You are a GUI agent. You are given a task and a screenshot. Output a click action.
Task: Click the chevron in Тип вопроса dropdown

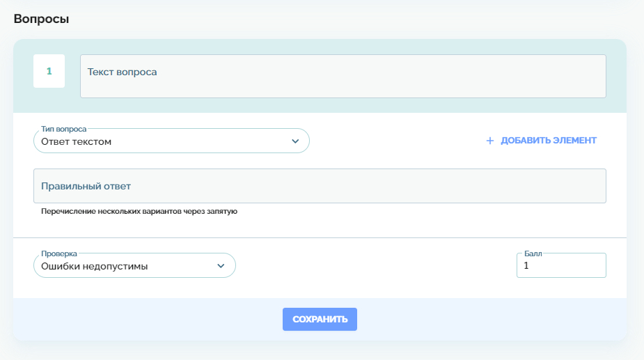point(295,141)
